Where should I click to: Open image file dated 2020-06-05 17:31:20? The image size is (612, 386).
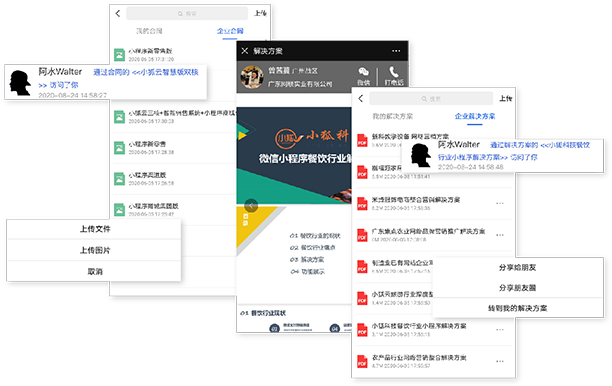tap(119, 55)
